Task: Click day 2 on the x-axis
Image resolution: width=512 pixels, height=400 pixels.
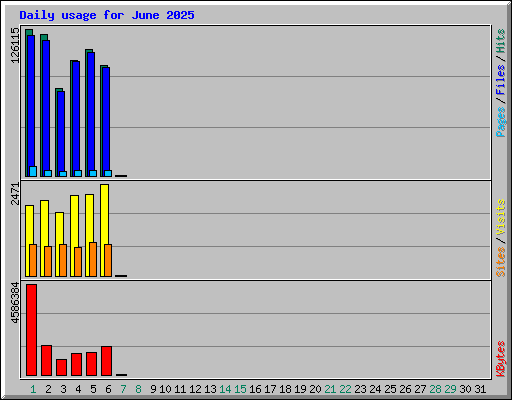Action: [x=48, y=389]
